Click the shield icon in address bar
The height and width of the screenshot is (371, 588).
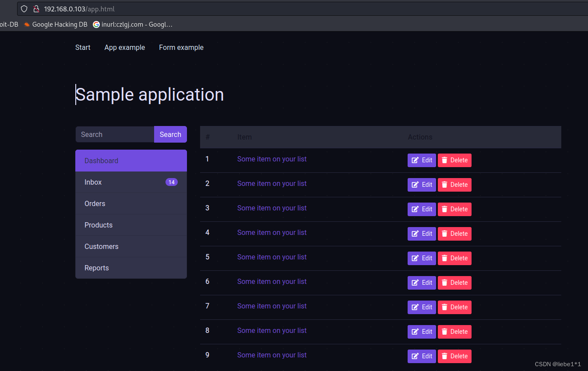pyautogui.click(x=24, y=9)
